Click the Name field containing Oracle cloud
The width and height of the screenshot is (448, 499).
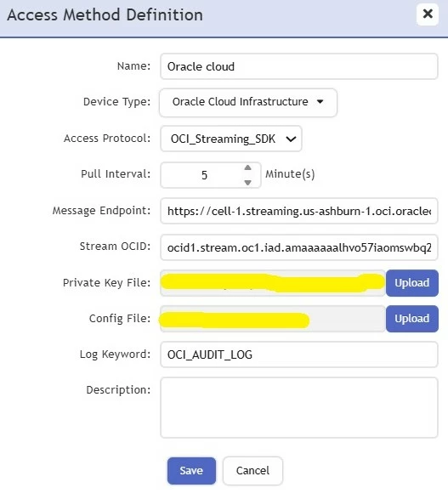[299, 66]
